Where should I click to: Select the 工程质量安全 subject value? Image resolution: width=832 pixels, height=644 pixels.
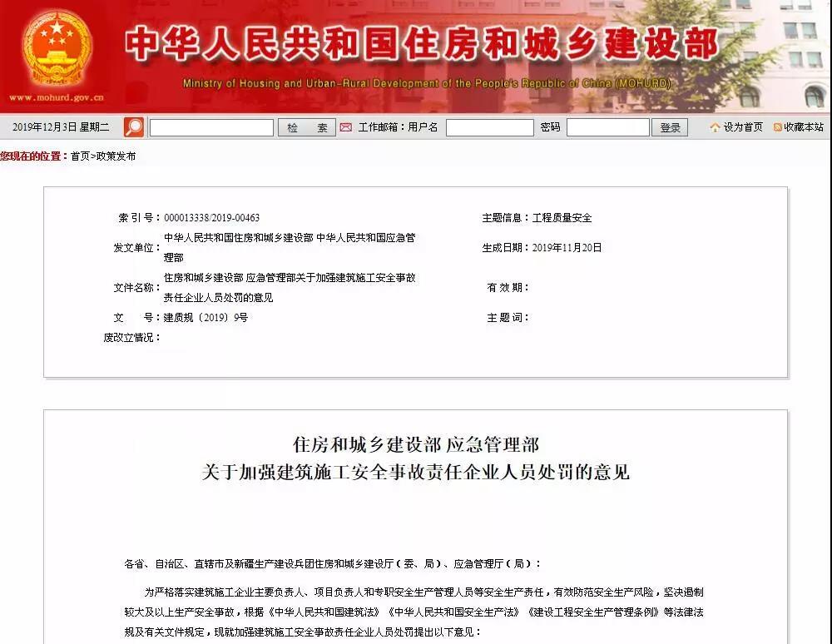pos(562,217)
